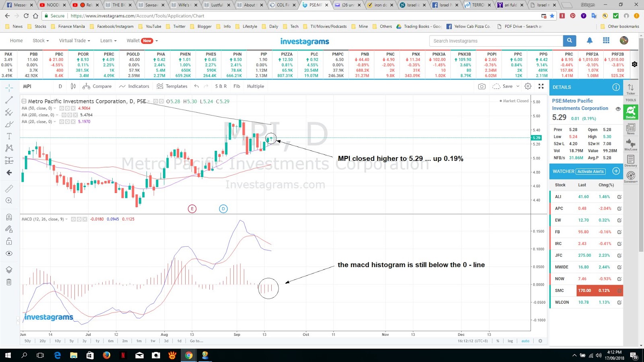Open the Directory sidebar tool

631,161
